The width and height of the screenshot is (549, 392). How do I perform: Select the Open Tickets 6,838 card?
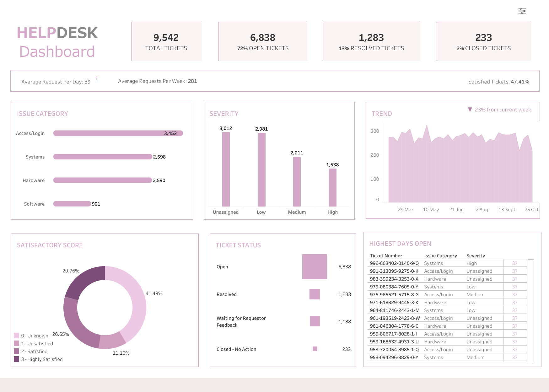pos(263,41)
